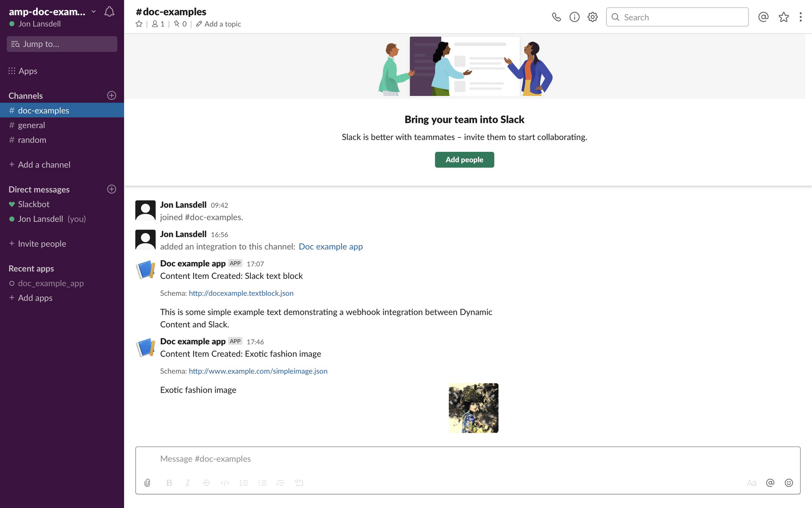
Task: Start a call with the phone icon
Action: coord(556,17)
